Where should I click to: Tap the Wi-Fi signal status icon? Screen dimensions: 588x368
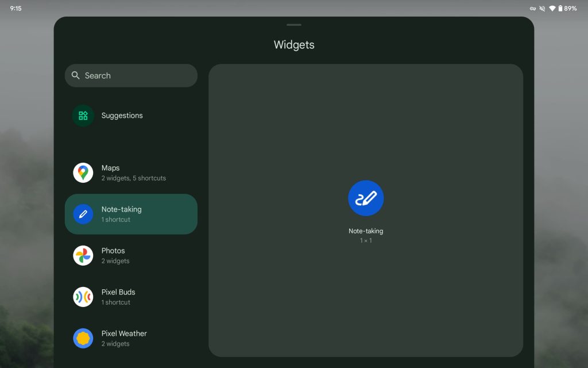pos(552,9)
